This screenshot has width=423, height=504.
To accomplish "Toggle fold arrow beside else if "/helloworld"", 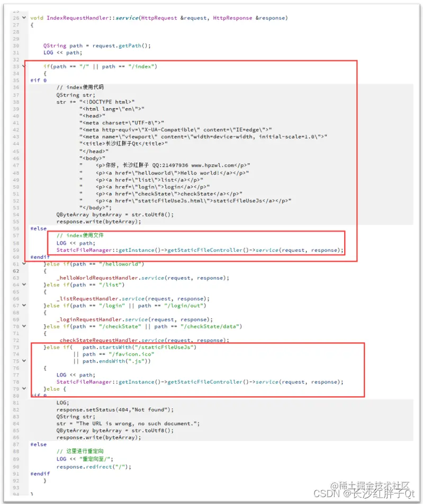I will coord(24,264).
